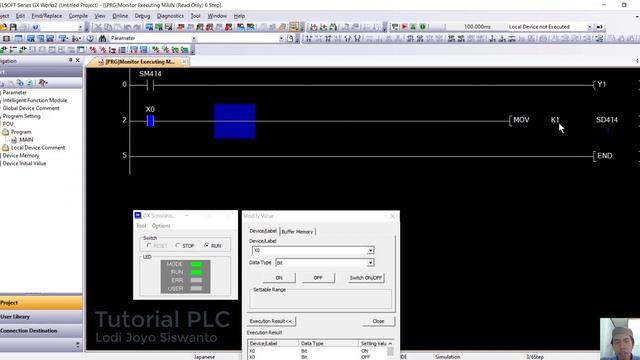640x360 pixels.
Task: Insert an open contact from ladder toolbar
Action: (309, 38)
